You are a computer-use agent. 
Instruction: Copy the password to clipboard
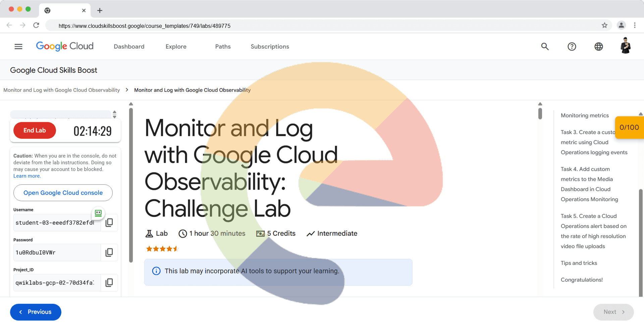109,253
